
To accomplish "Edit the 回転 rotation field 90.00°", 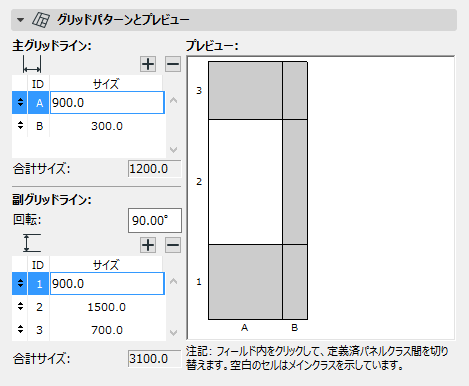I will [x=155, y=221].
